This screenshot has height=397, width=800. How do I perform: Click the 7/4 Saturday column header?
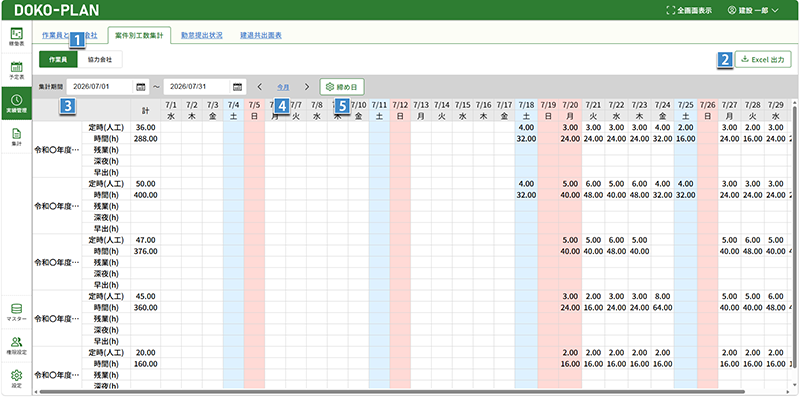[233, 104]
